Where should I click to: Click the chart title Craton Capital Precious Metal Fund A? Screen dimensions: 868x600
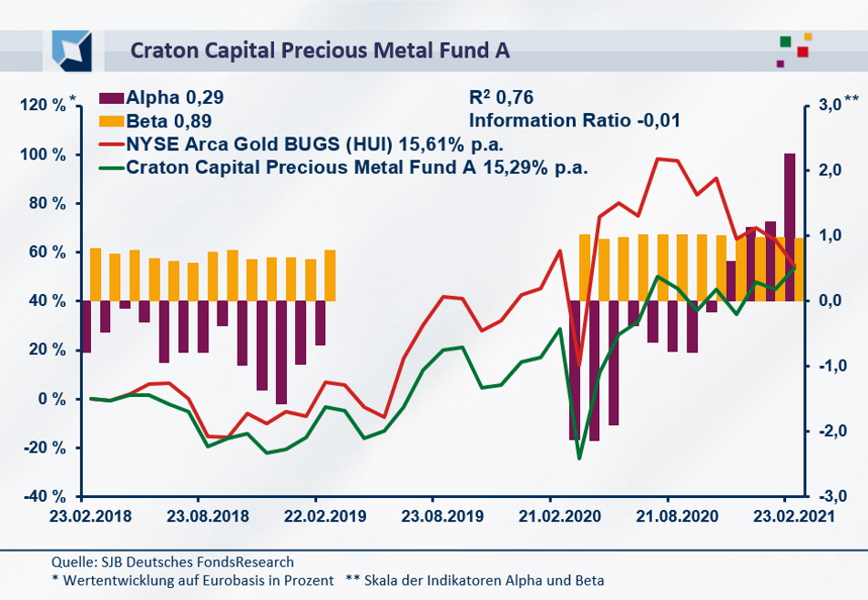pos(320,50)
